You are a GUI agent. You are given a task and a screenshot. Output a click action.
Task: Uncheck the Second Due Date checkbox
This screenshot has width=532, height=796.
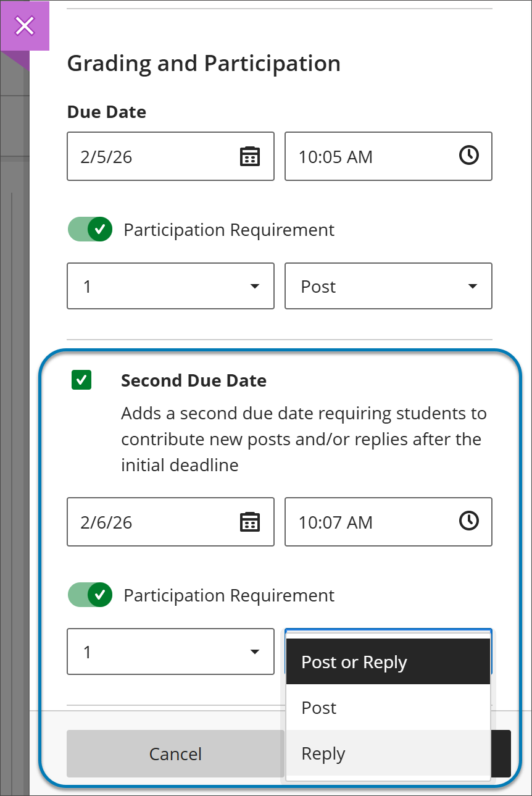coord(81,380)
